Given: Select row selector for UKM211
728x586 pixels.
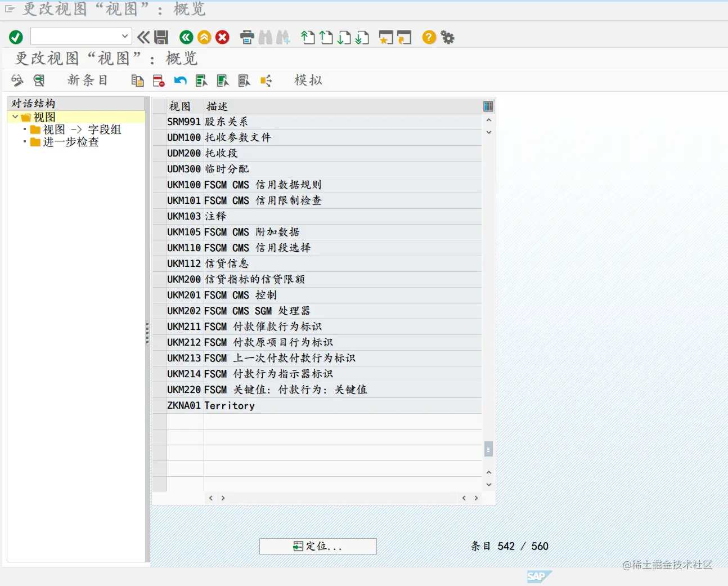Looking at the screenshot, I should click(160, 326).
